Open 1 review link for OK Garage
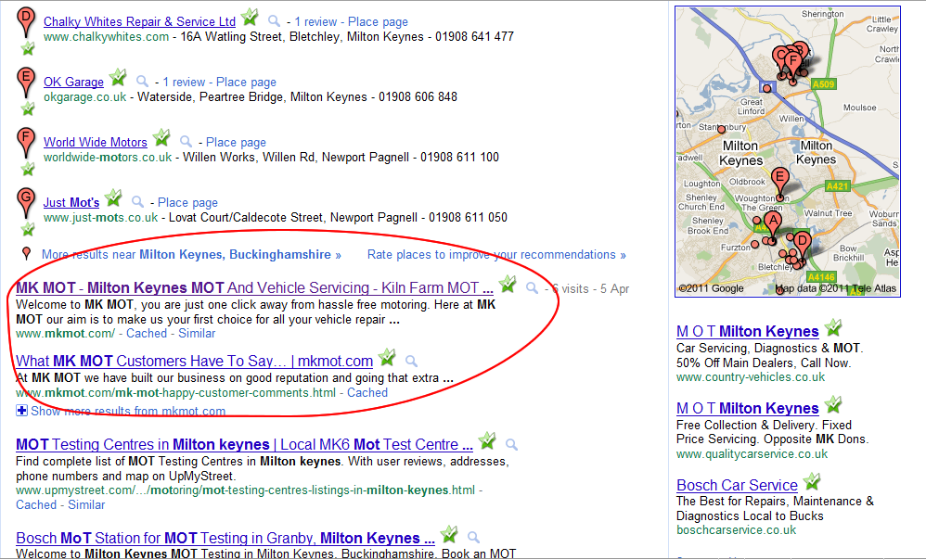926x560 pixels. [184, 82]
